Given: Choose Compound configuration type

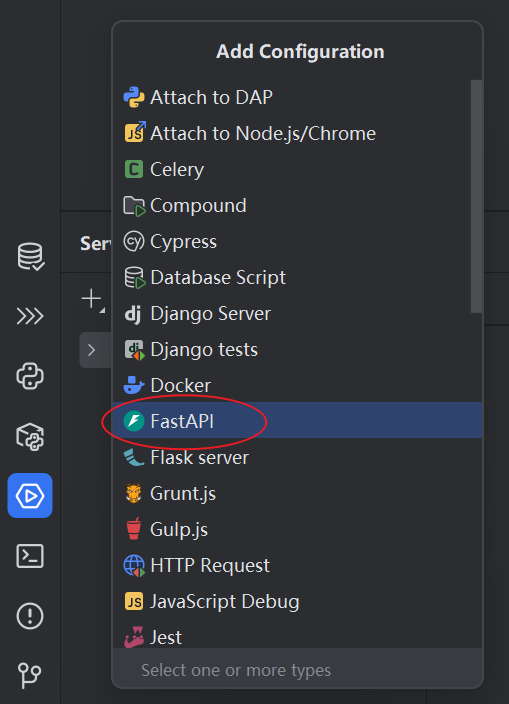Looking at the screenshot, I should (298, 206).
